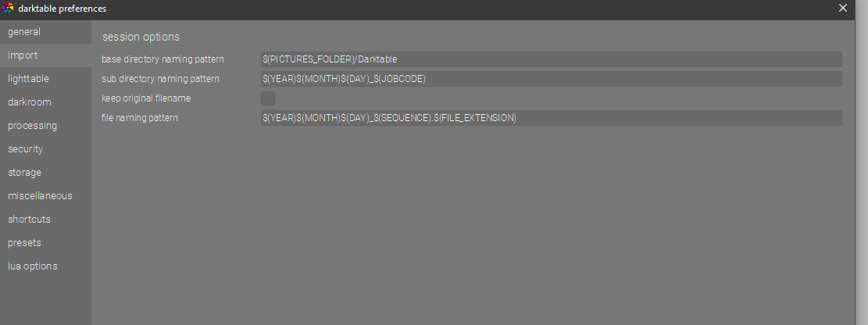Switch to the lua options tab
The height and width of the screenshot is (325, 868).
33,266
